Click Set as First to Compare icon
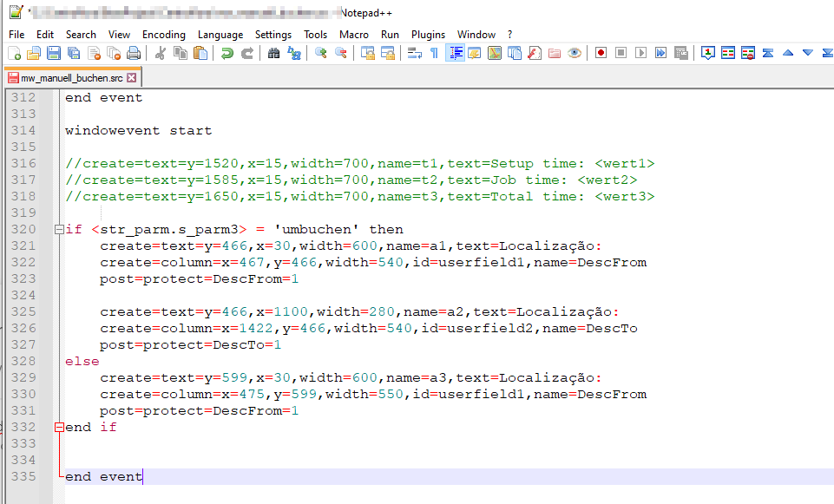The image size is (834, 504). pos(708,53)
